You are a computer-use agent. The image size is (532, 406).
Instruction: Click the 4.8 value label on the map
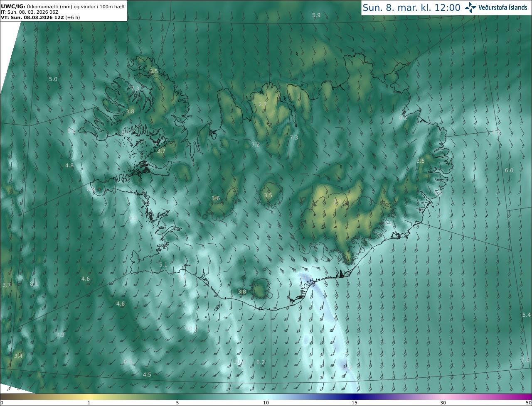pos(69,165)
